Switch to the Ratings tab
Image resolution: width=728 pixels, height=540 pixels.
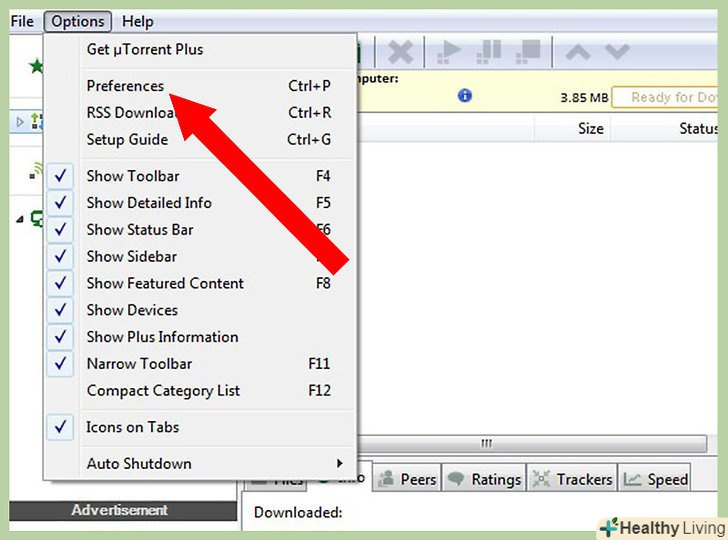coord(484,479)
